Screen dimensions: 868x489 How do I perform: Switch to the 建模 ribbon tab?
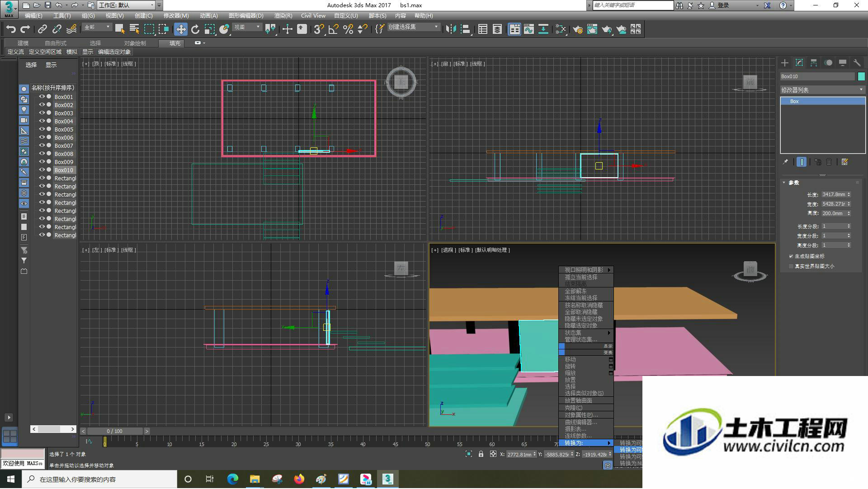pyautogui.click(x=23, y=43)
